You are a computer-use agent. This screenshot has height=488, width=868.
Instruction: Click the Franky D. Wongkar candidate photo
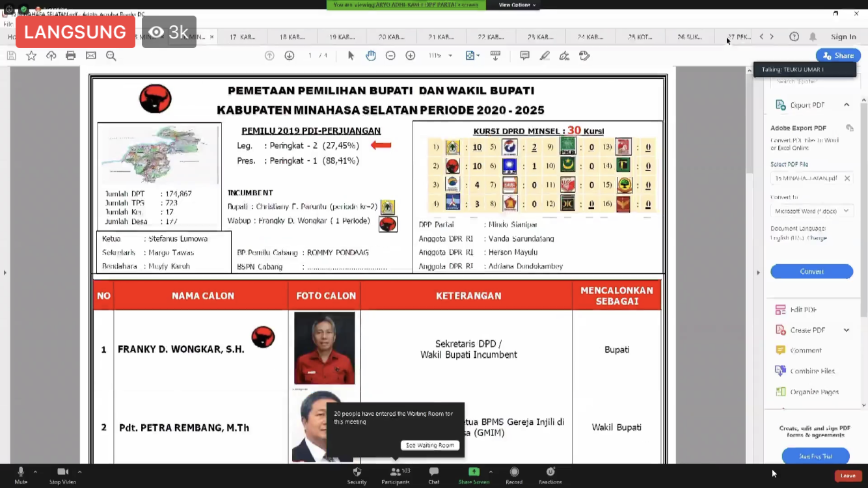pyautogui.click(x=325, y=348)
